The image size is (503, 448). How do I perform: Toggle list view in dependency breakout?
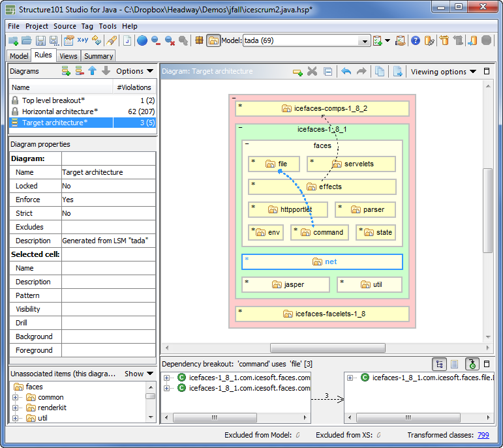[454, 364]
